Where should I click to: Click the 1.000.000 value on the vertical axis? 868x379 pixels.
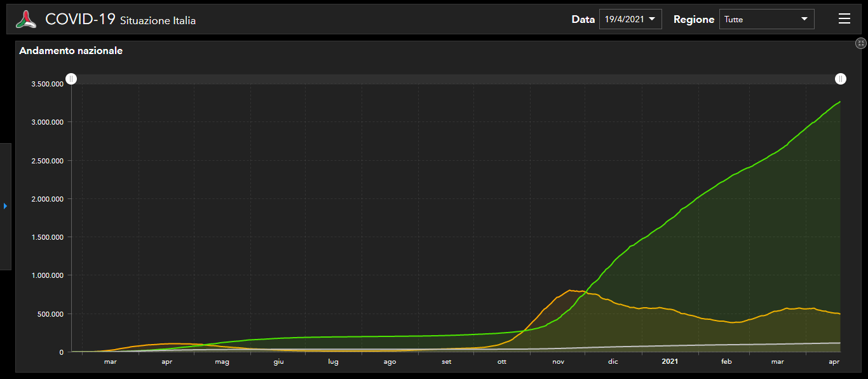point(48,275)
